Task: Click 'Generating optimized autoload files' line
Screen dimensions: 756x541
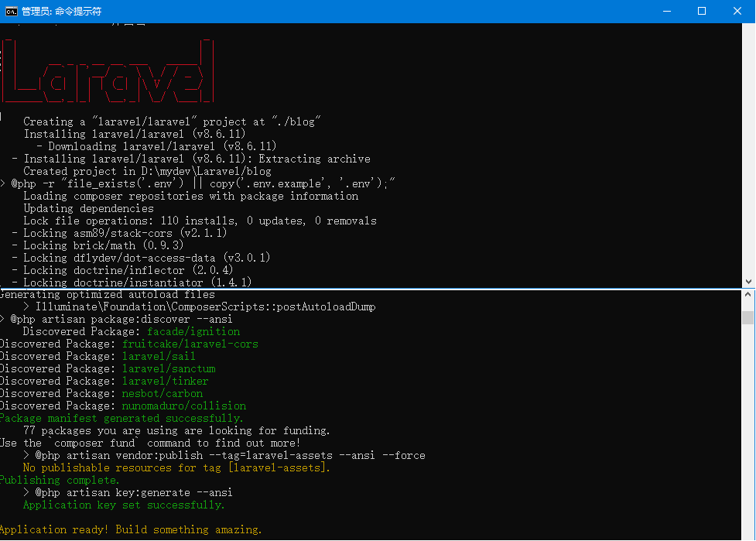Action: pyautogui.click(x=108, y=295)
